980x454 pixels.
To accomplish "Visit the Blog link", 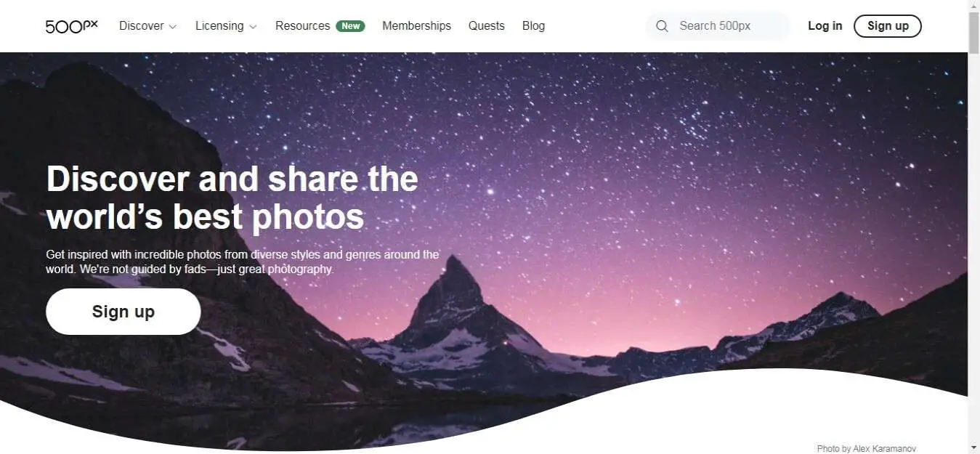I will coord(533,25).
